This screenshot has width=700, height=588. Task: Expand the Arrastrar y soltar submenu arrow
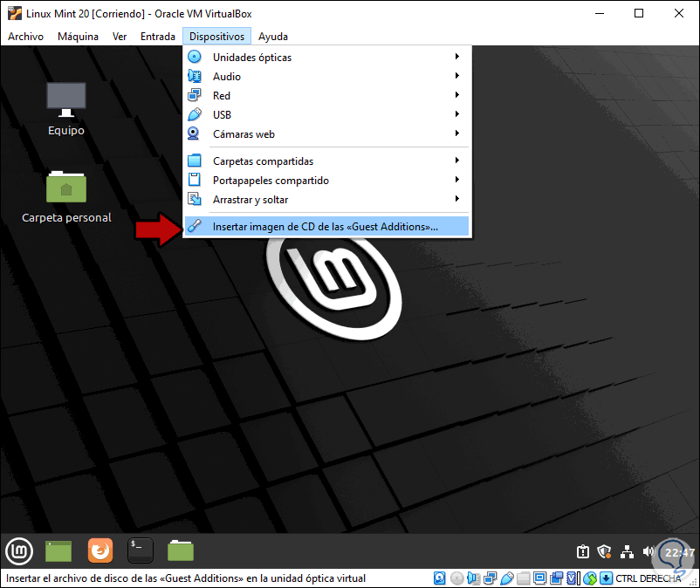[x=457, y=199]
